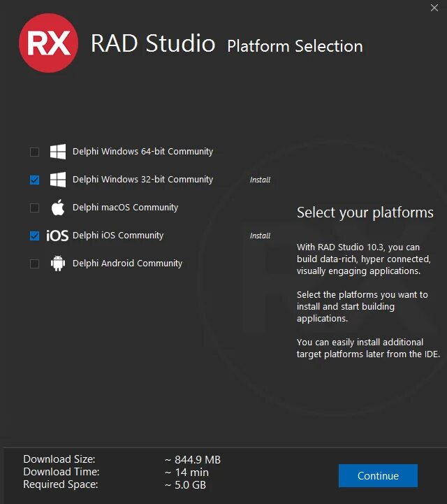Click the Continue button

point(378,475)
